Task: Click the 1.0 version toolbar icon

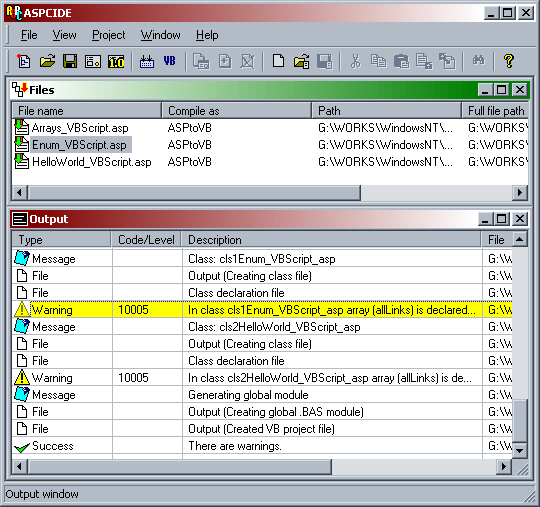Action: point(116,61)
